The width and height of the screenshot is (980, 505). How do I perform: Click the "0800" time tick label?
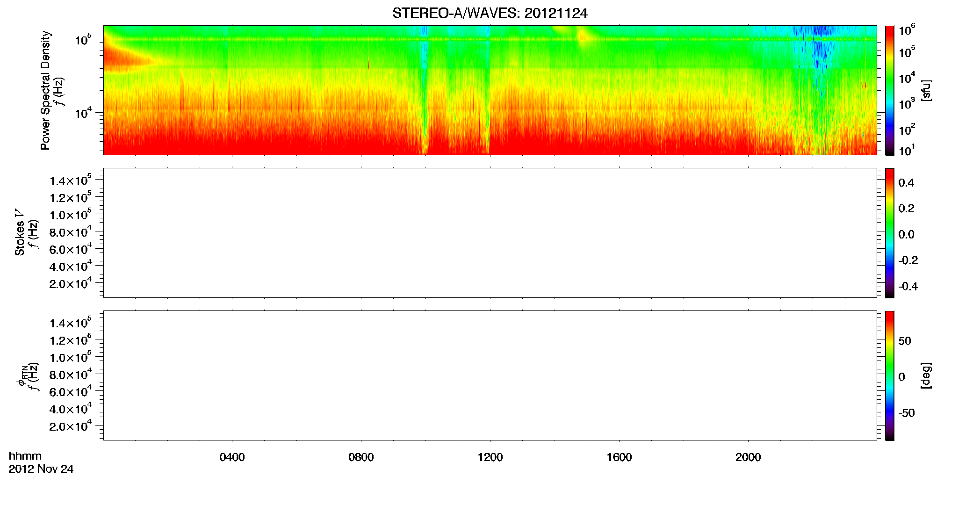pyautogui.click(x=361, y=457)
